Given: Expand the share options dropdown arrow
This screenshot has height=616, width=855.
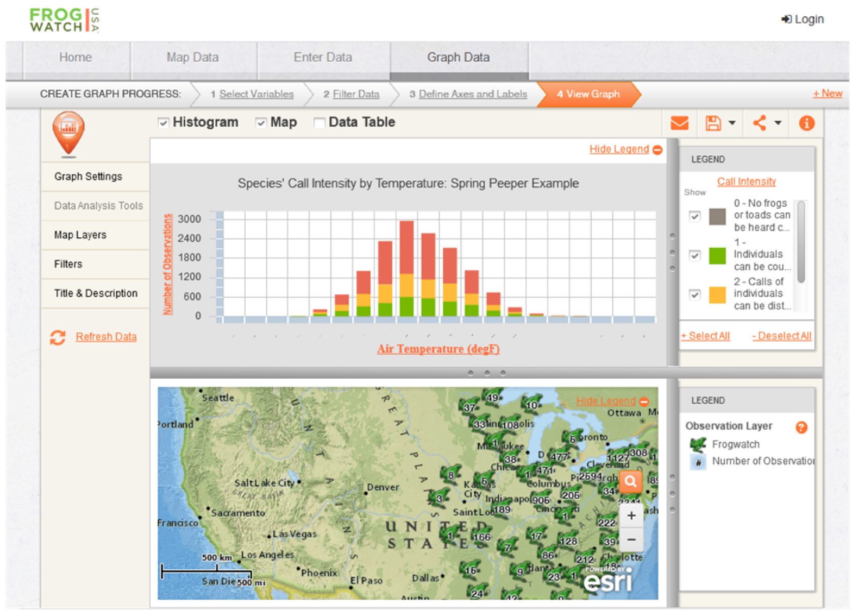Looking at the screenshot, I should (778, 123).
